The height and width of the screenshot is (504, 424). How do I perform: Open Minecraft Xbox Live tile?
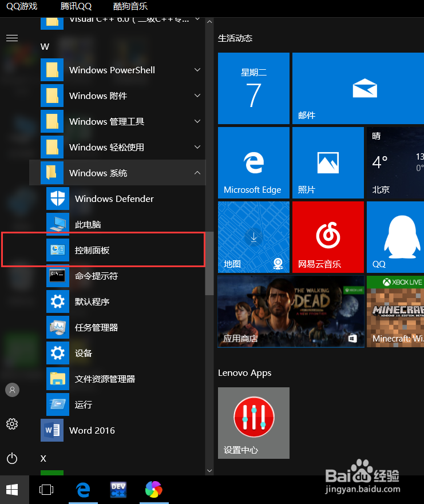(395, 311)
